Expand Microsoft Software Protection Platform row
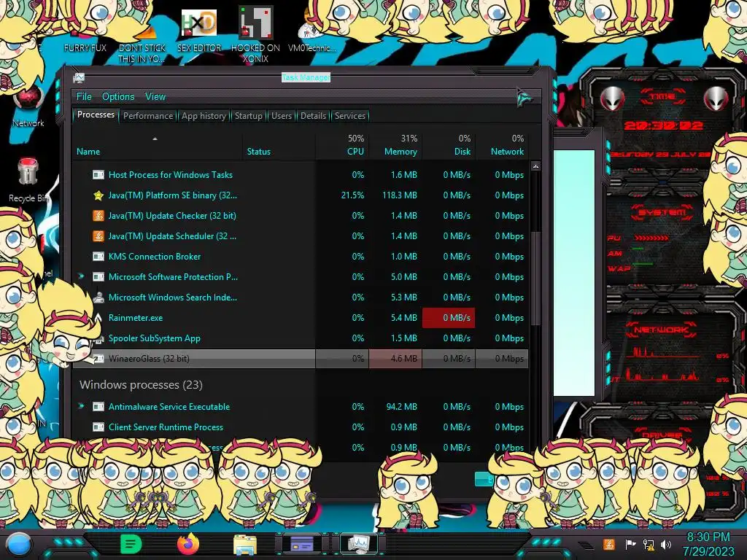 [x=81, y=276]
